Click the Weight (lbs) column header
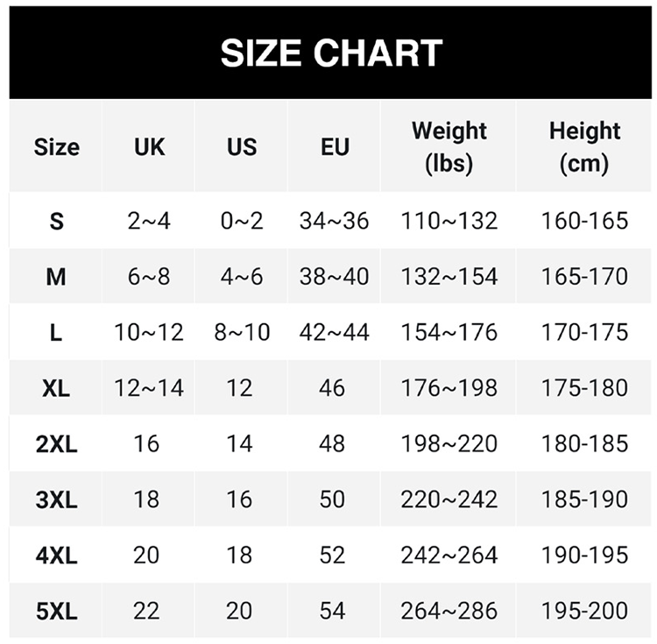The height and width of the screenshot is (644, 657). pos(449,146)
